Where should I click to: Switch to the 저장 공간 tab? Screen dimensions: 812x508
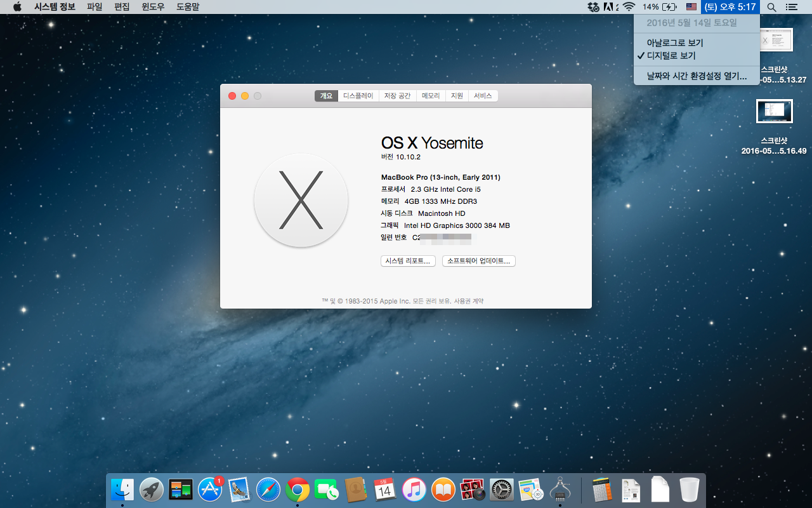tap(397, 96)
